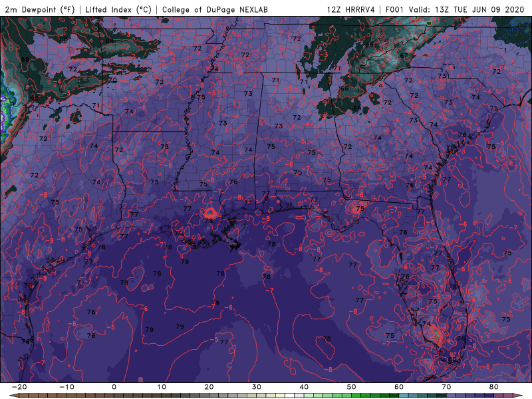Click the '0' color bar label
This screenshot has height=399, width=532.
coord(114,387)
